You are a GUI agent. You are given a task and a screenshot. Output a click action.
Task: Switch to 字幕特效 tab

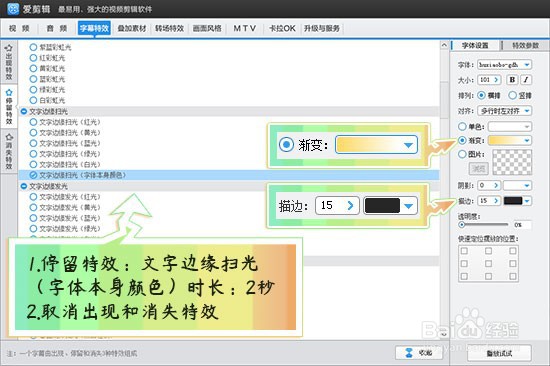click(94, 28)
